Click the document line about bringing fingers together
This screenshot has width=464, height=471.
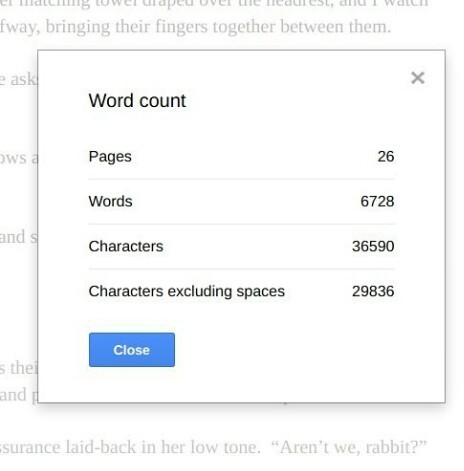195,27
